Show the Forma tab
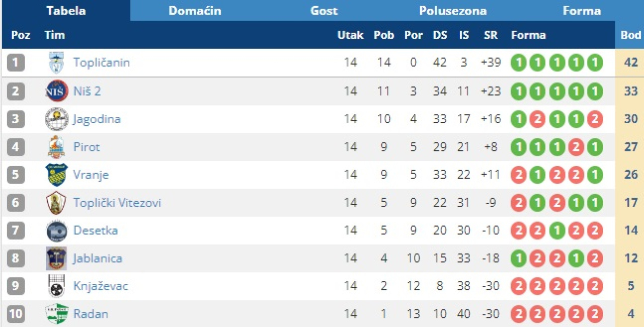This screenshot has height=327, width=644. click(x=582, y=11)
